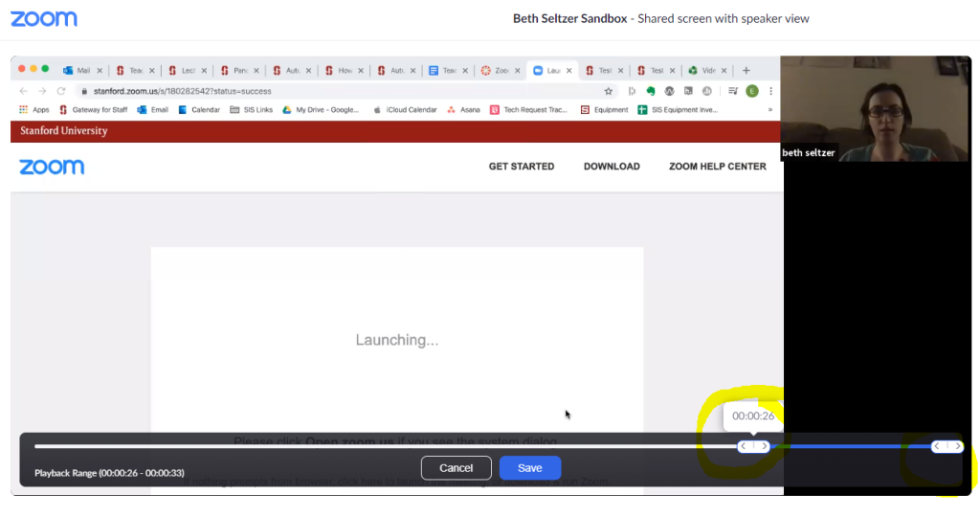Viewport: 980px width, 517px height.
Task: Open Chrome three-dot menu
Action: click(x=770, y=91)
